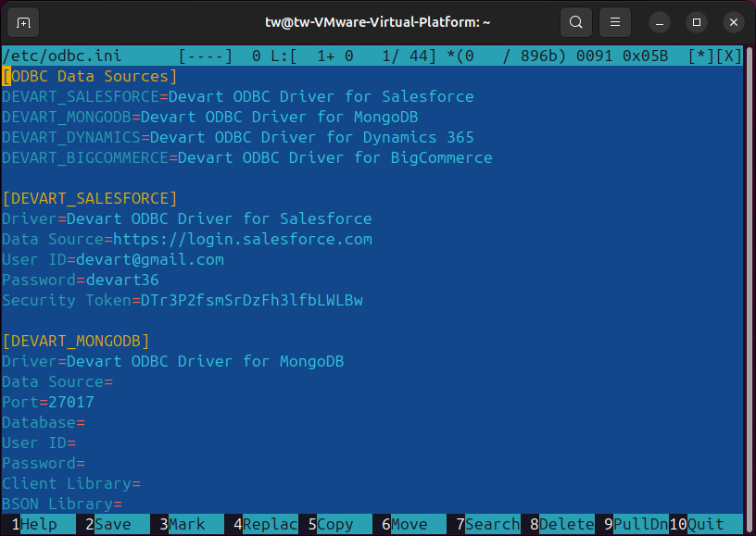This screenshot has height=536, width=756.
Task: Click the 10Quit key label
Action: point(699,523)
